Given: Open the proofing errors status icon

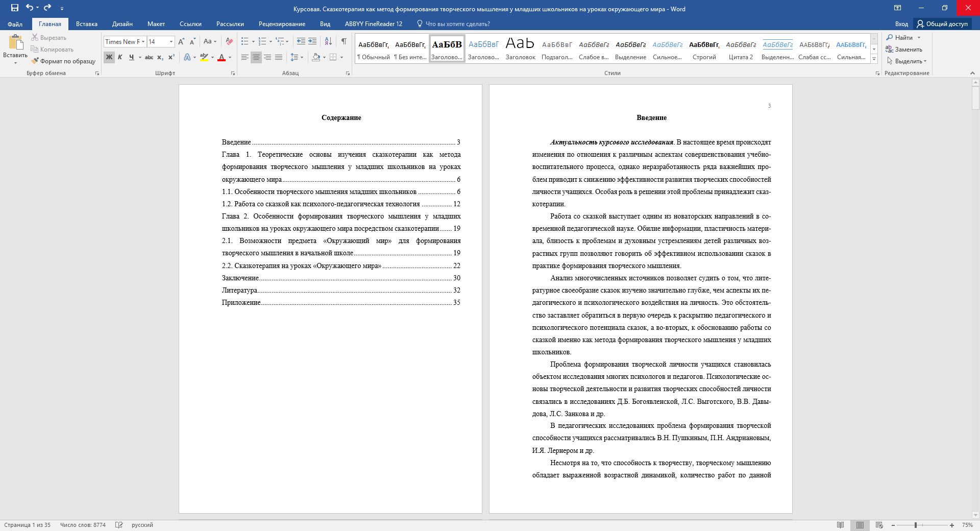Looking at the screenshot, I should click(x=119, y=525).
